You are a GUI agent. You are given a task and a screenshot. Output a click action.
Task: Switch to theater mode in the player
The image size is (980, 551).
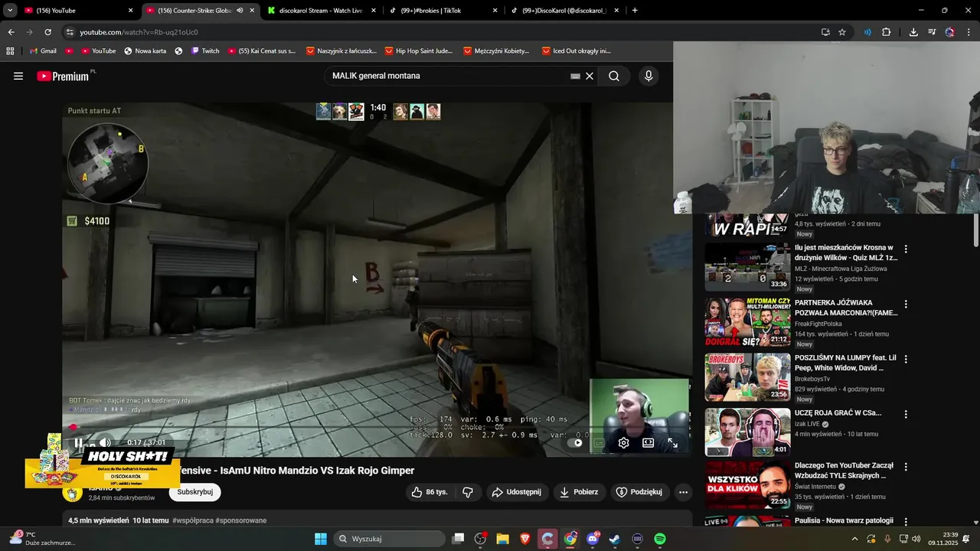[x=648, y=442]
